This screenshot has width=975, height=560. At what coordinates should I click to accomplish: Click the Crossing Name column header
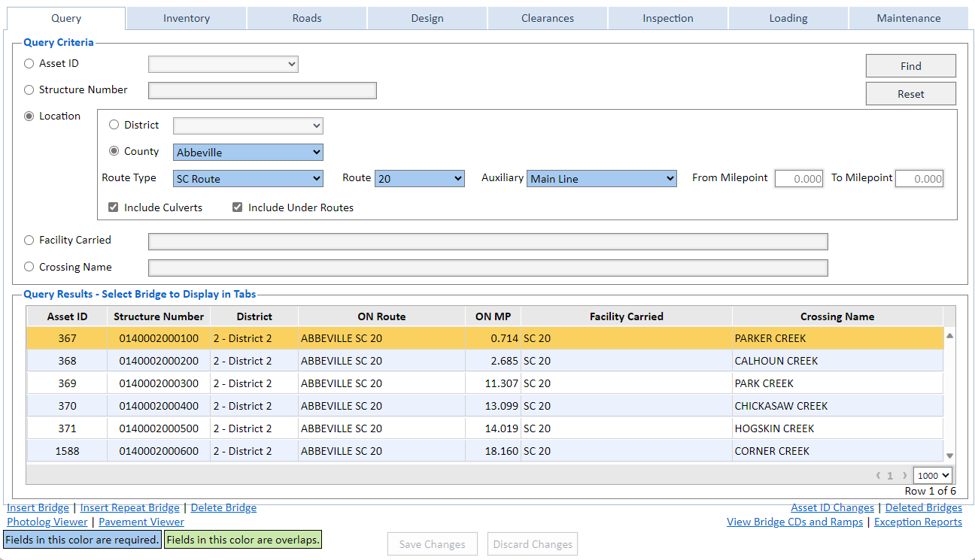tap(837, 316)
